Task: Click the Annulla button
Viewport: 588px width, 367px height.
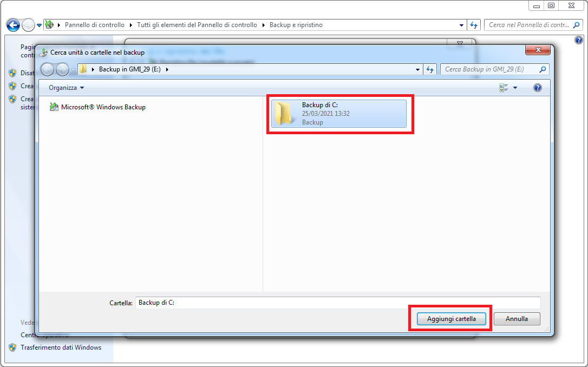Action: coord(517,319)
